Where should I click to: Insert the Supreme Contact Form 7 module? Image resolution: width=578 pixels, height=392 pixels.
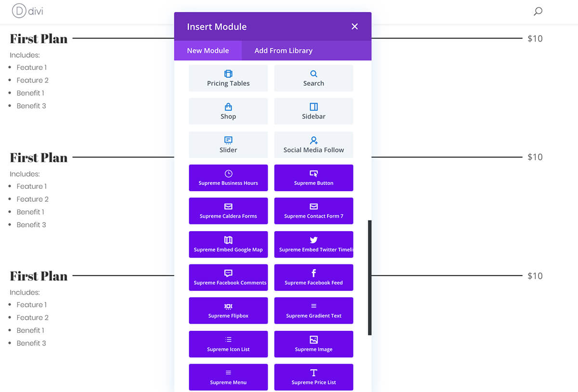pyautogui.click(x=314, y=211)
